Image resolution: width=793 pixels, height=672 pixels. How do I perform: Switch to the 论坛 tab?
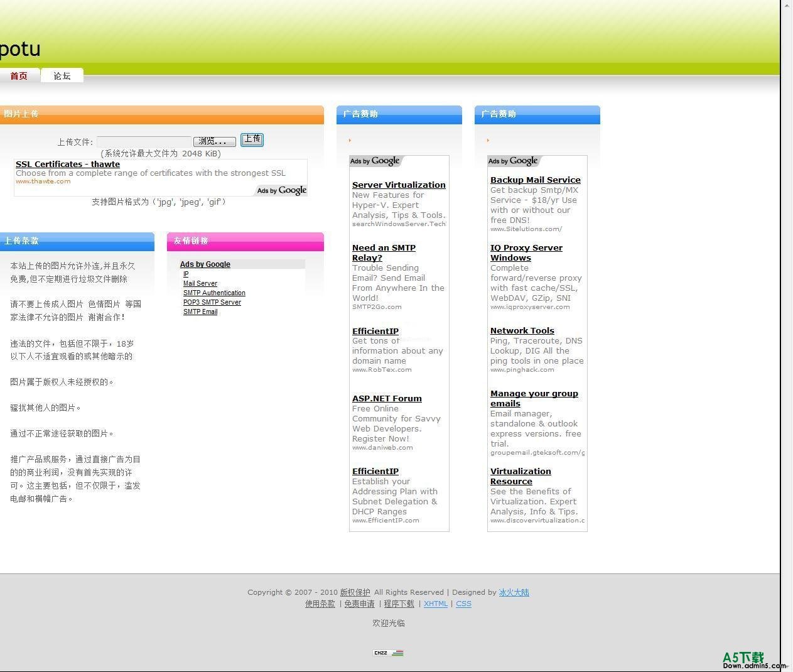[x=62, y=76]
